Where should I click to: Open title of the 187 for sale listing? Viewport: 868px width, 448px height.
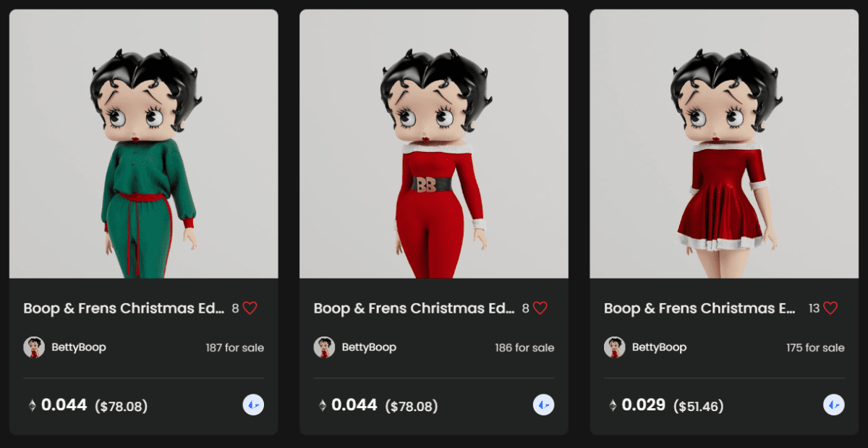[124, 308]
